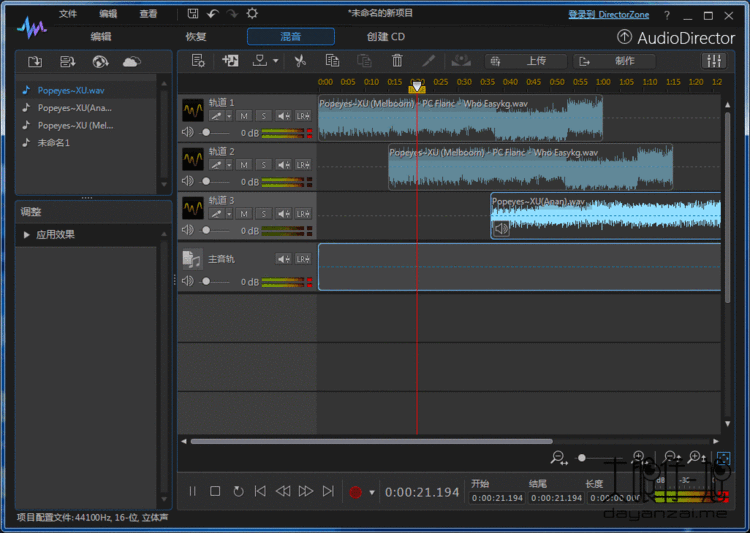Click the cut scissors icon

tap(300, 61)
